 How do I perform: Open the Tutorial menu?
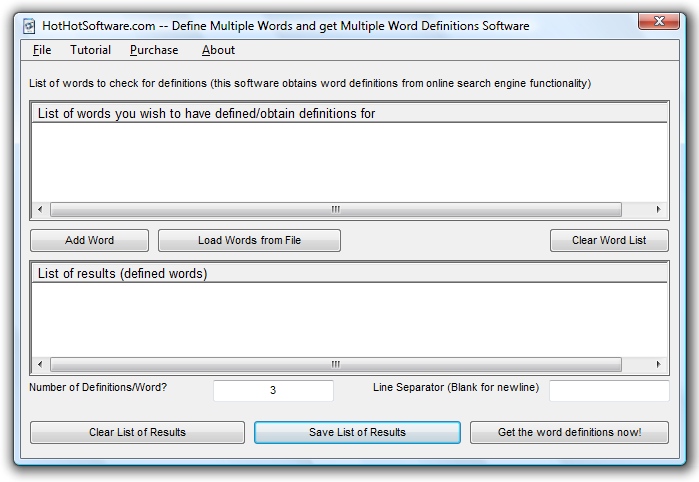pyautogui.click(x=90, y=50)
